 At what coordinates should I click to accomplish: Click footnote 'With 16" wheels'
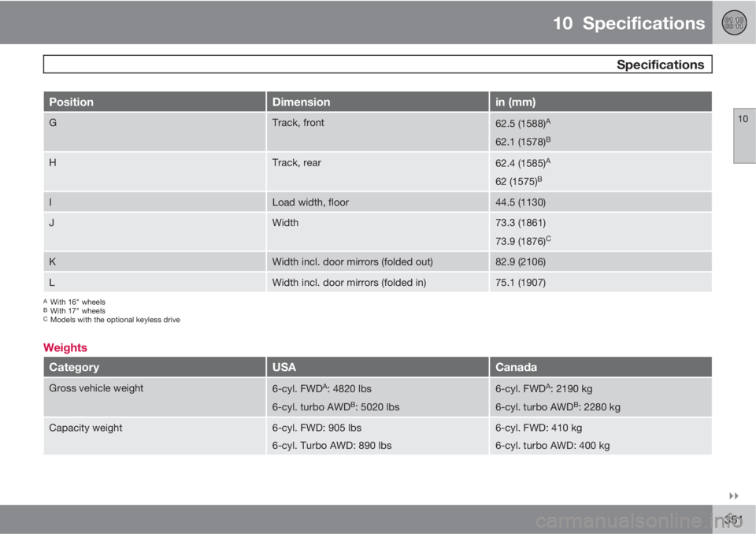78,302
